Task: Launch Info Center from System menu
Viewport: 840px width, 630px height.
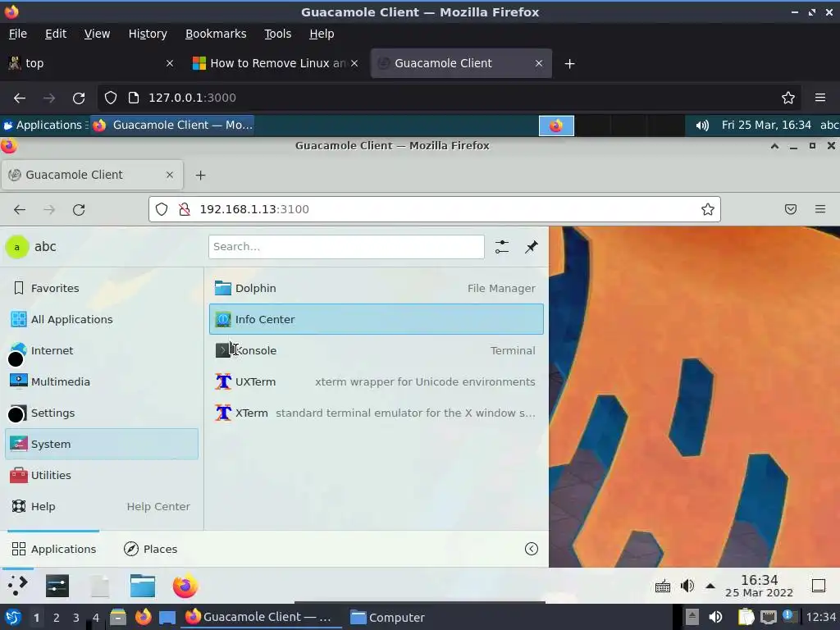Action: coord(376,319)
